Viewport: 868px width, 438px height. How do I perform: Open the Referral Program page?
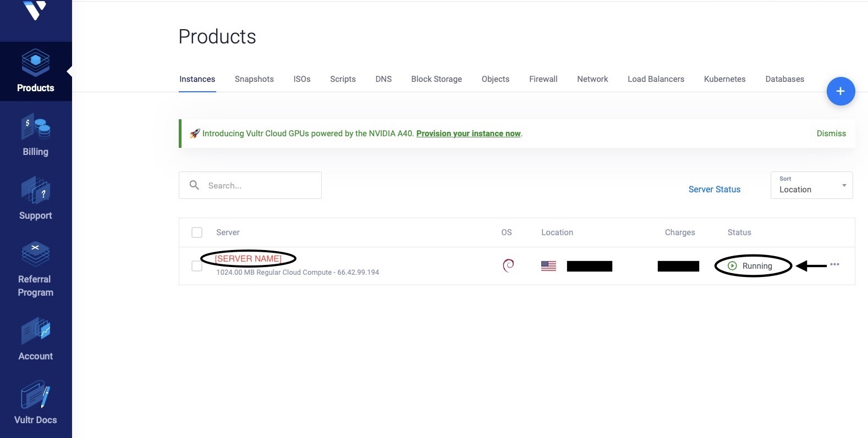tap(36, 269)
